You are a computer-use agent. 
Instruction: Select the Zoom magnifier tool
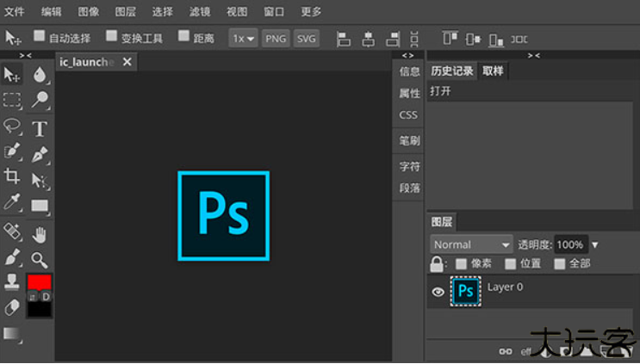coord(40,259)
